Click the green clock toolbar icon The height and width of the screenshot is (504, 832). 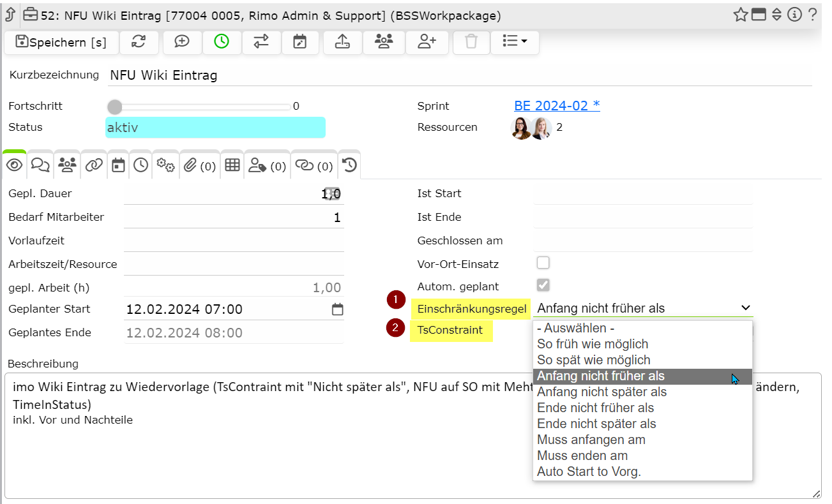(222, 43)
